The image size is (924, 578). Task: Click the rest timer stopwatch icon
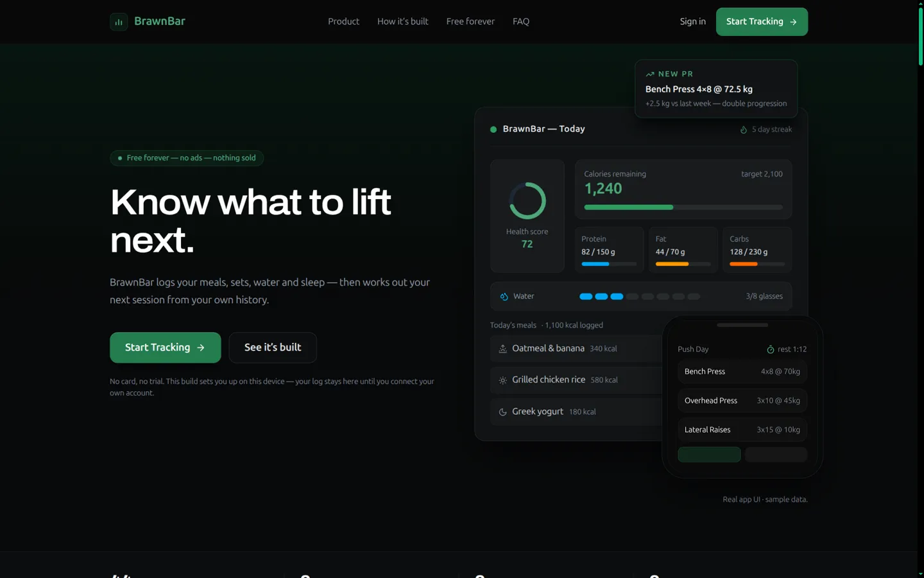pos(771,349)
